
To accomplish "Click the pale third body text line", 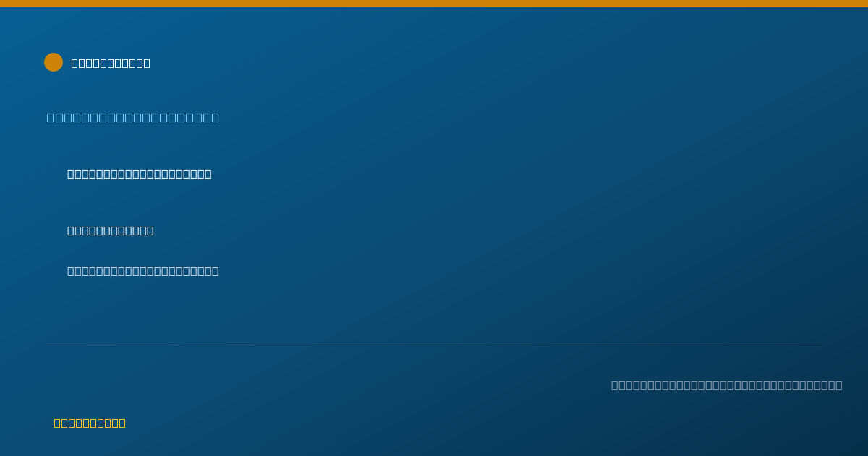I will click(143, 271).
